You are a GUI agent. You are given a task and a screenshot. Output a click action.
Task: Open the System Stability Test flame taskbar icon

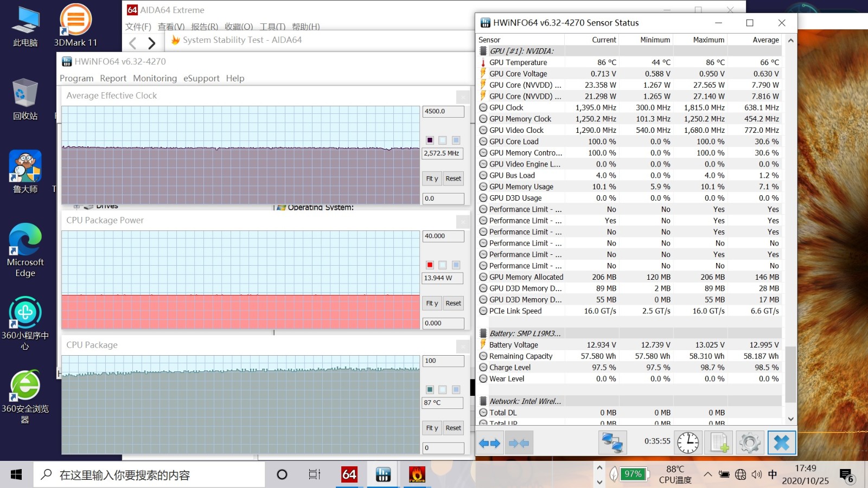tap(417, 475)
